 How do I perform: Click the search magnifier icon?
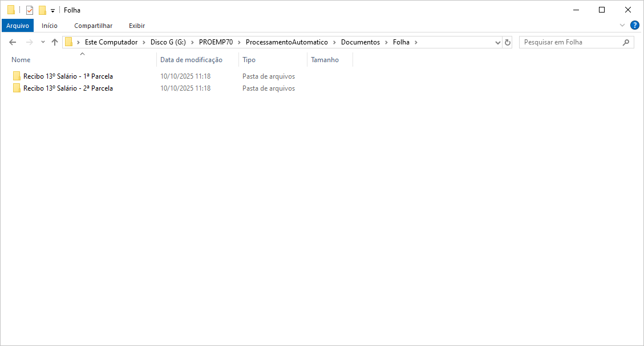(626, 42)
